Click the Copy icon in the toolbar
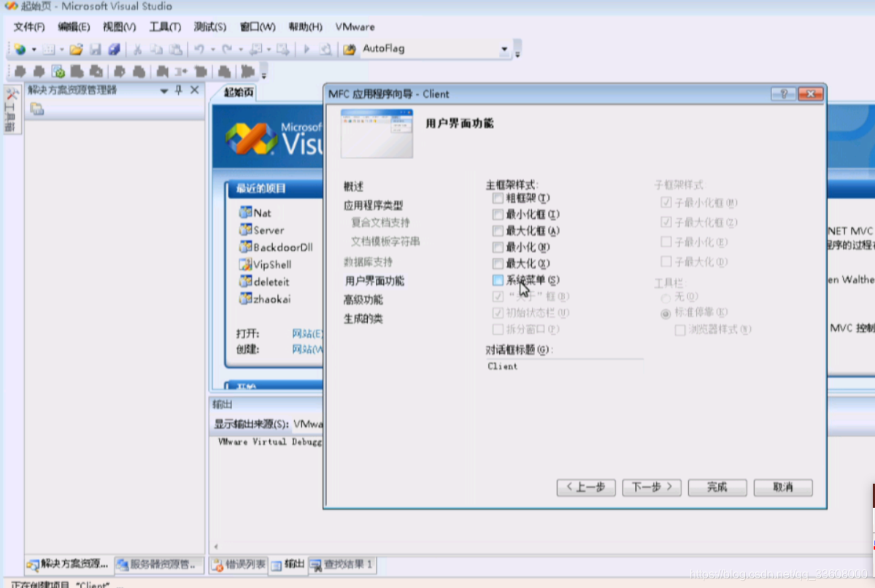Viewport: 875px width, 588px height. (156, 49)
